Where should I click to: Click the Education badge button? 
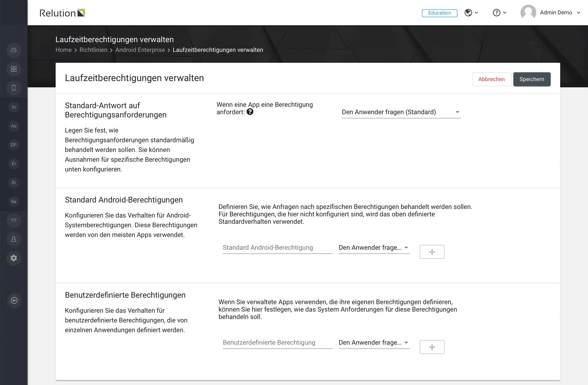pyautogui.click(x=440, y=13)
